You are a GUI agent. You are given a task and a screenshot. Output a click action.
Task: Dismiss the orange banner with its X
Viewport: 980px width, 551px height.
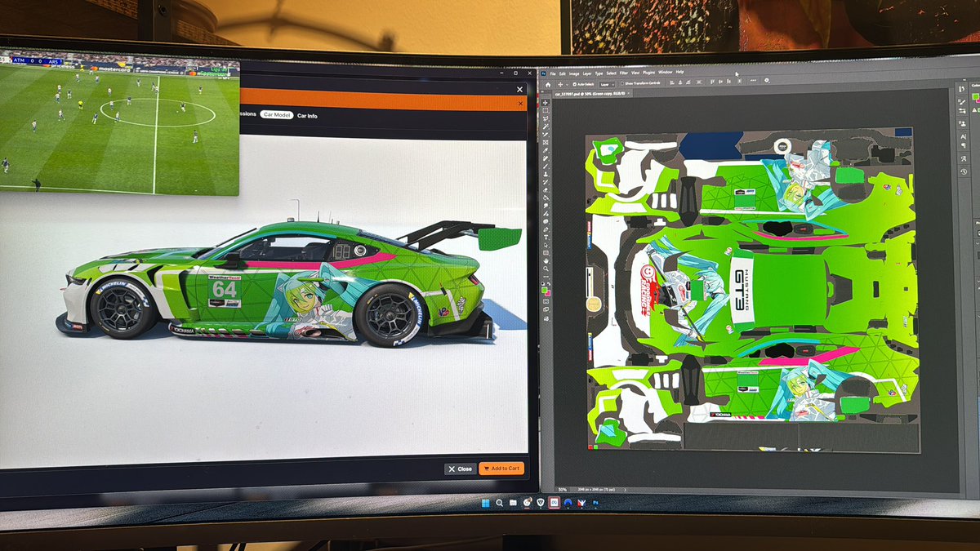point(520,104)
